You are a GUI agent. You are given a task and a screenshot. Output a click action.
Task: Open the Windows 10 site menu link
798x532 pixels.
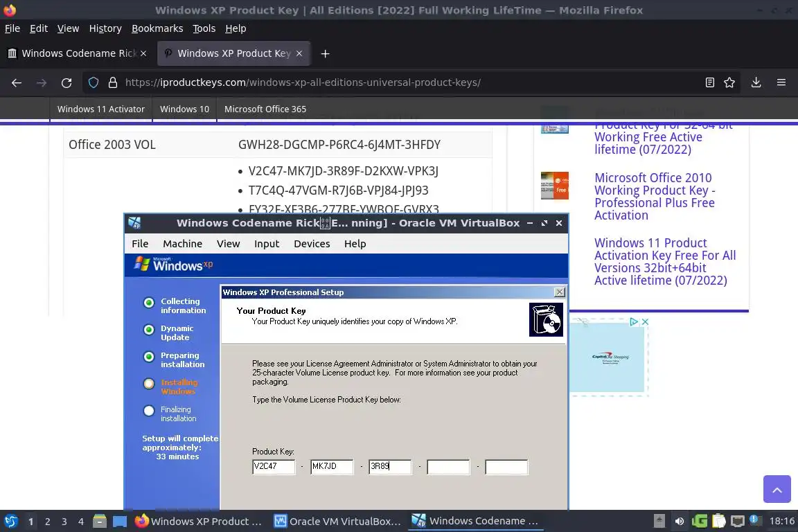click(184, 109)
